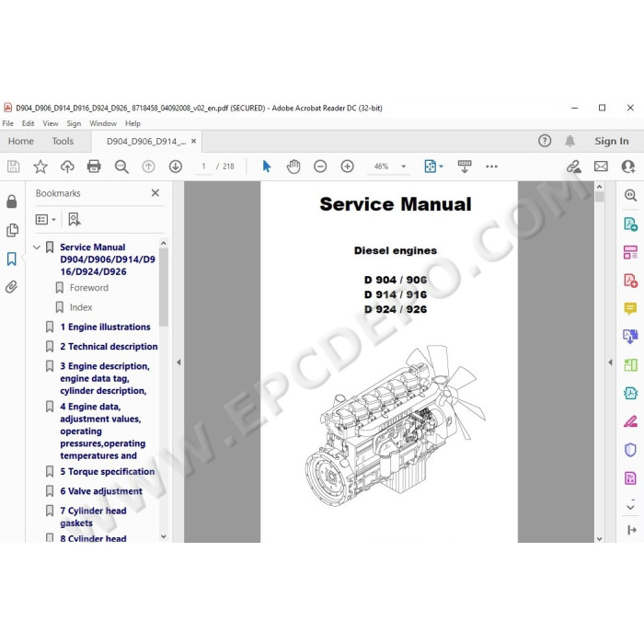
Task: Open Help question mark icon
Action: [x=545, y=141]
